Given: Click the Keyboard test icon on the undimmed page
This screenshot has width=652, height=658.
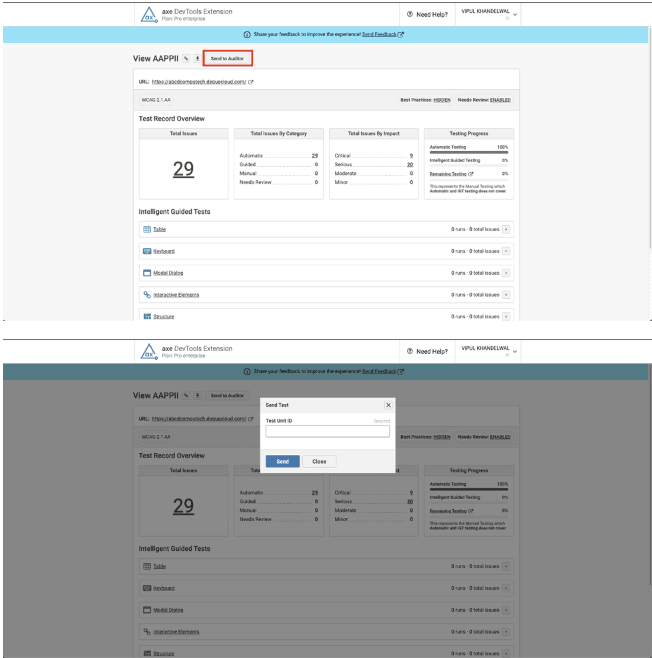Looking at the screenshot, I should point(146,251).
